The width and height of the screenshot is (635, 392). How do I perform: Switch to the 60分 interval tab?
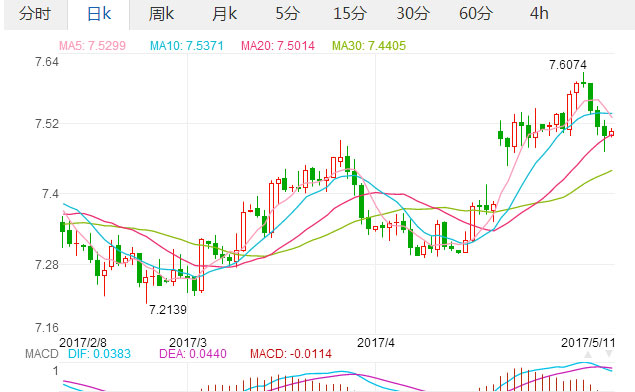476,14
